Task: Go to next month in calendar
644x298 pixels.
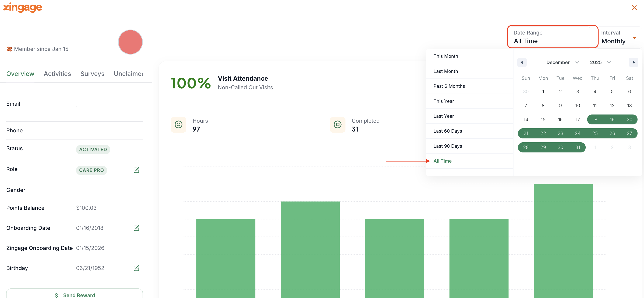Action: 633,62
